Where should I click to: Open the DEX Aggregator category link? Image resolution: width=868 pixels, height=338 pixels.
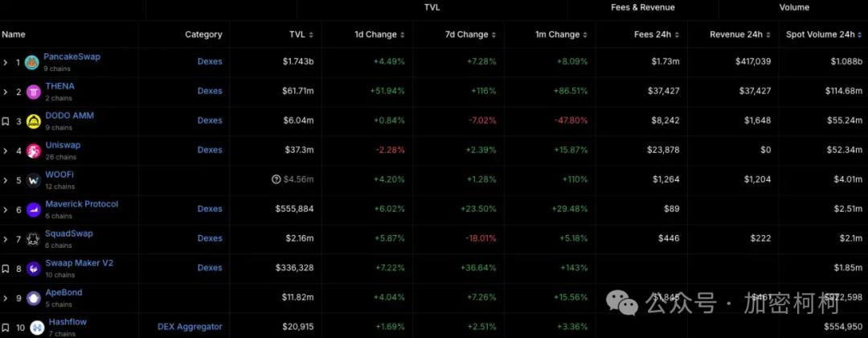pos(190,327)
